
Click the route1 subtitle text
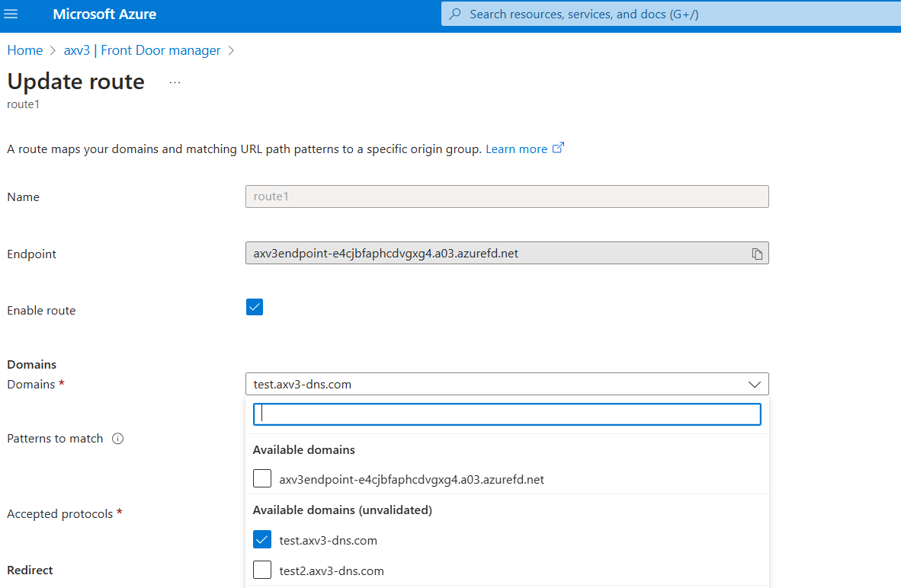(x=23, y=104)
